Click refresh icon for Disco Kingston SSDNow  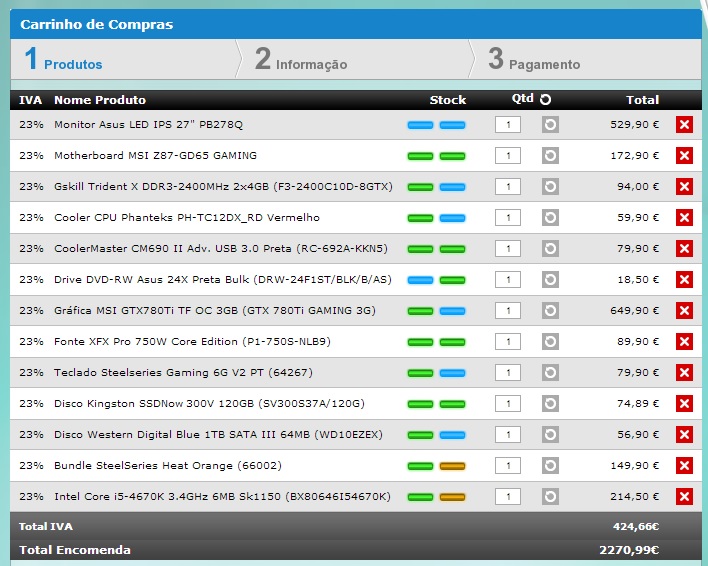(x=550, y=404)
